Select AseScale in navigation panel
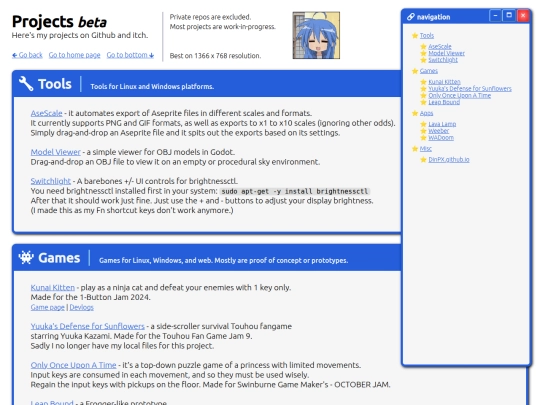 (440, 46)
